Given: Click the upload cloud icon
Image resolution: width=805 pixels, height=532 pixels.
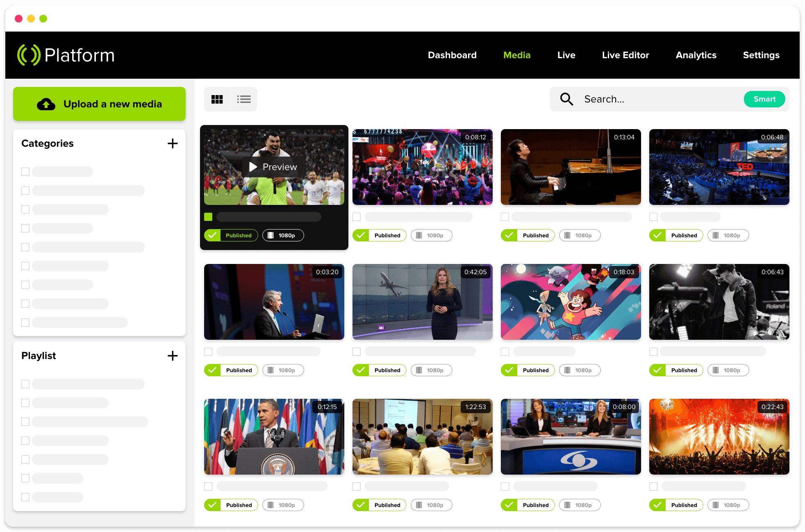Looking at the screenshot, I should 46,104.
